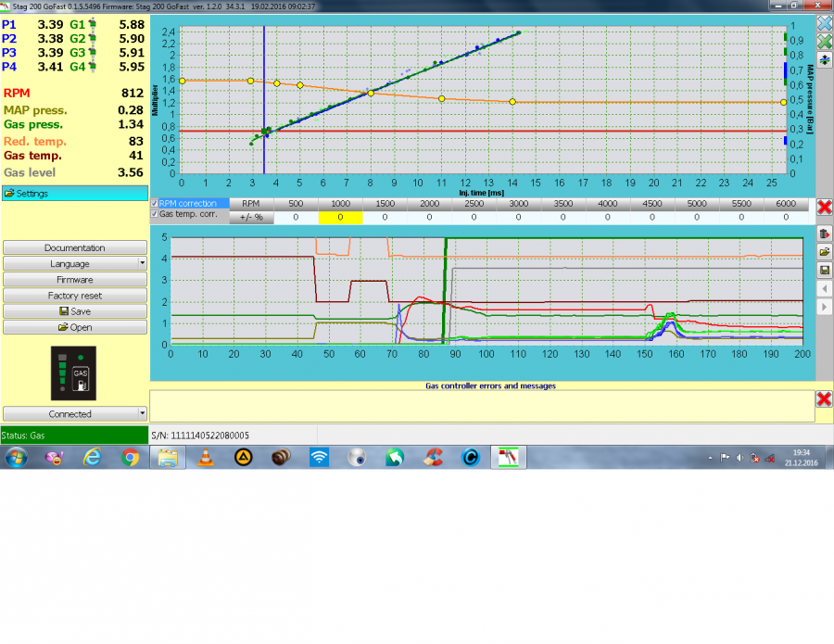Image resolution: width=834 pixels, height=644 pixels.
Task: Clear the RPM correction table with red X
Action: point(824,207)
